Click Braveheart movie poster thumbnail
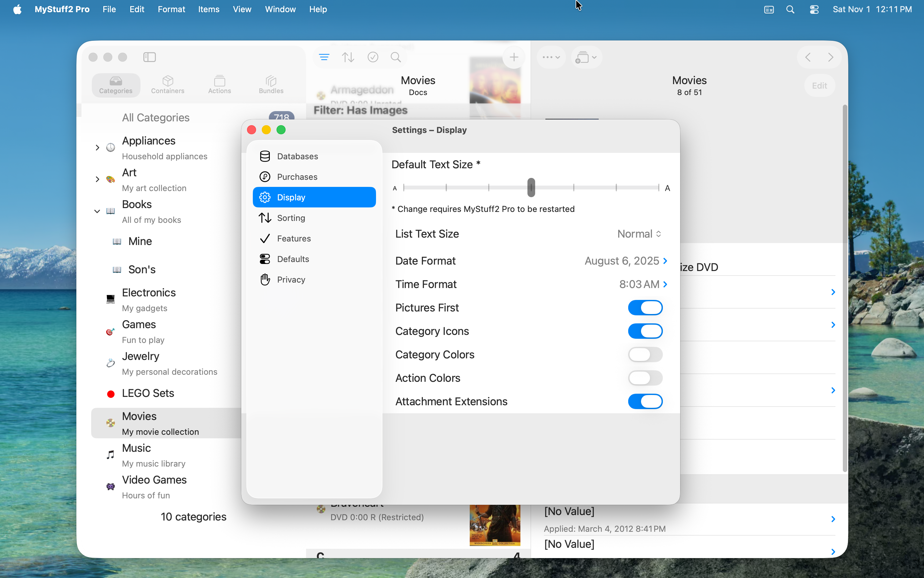The height and width of the screenshot is (578, 924). point(495,525)
